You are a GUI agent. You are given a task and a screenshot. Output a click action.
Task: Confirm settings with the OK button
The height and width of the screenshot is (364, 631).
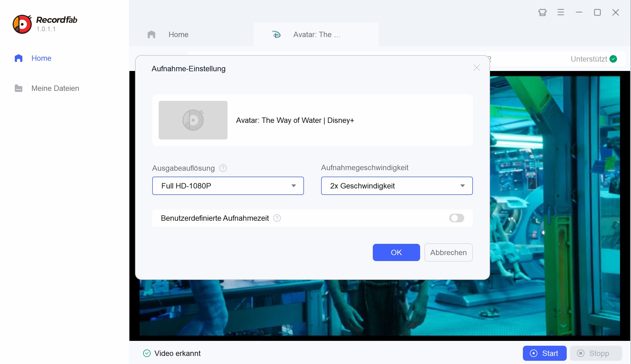tap(396, 252)
